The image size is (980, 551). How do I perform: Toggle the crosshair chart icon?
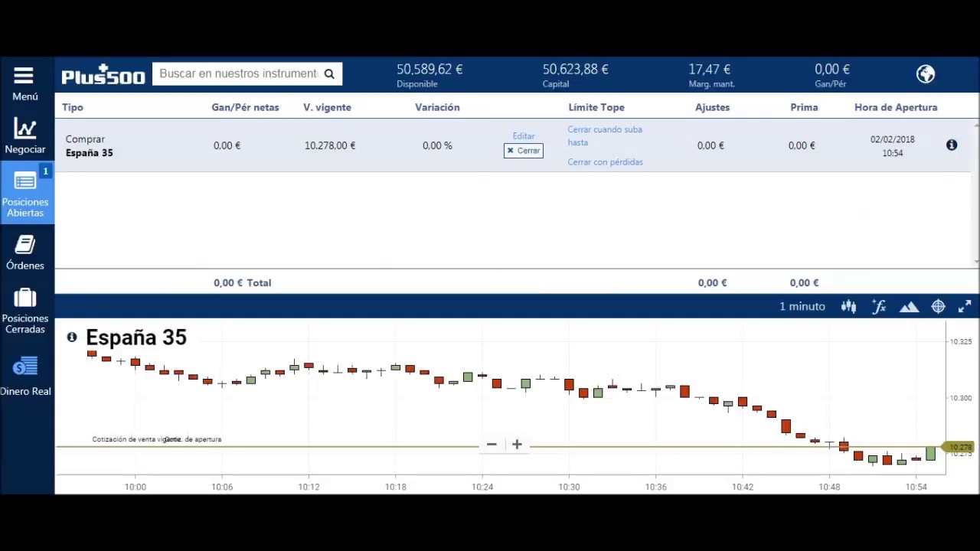(938, 306)
